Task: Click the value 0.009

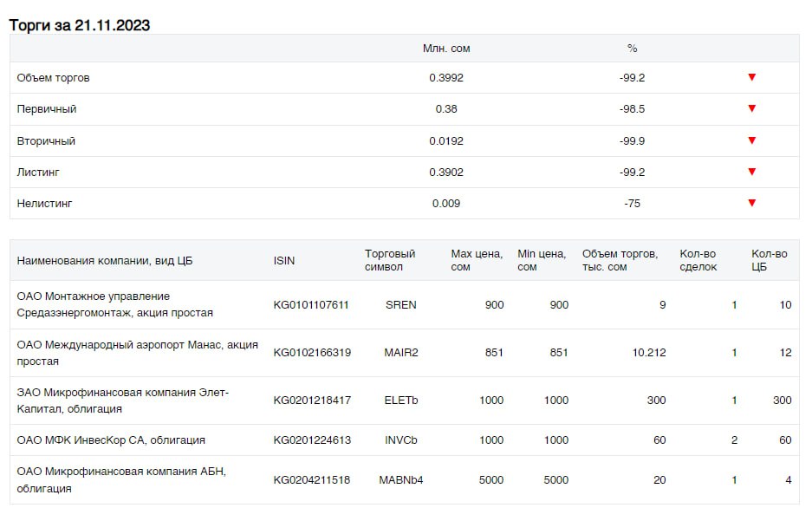Action: (x=446, y=204)
